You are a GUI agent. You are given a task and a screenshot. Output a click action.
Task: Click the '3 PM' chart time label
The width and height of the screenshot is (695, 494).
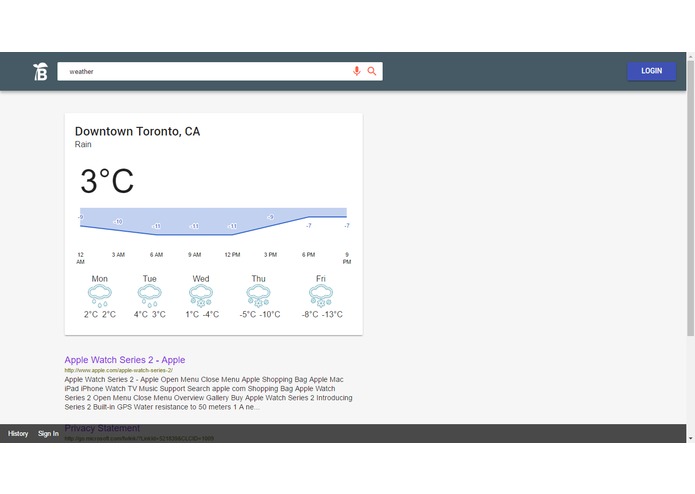[270, 255]
